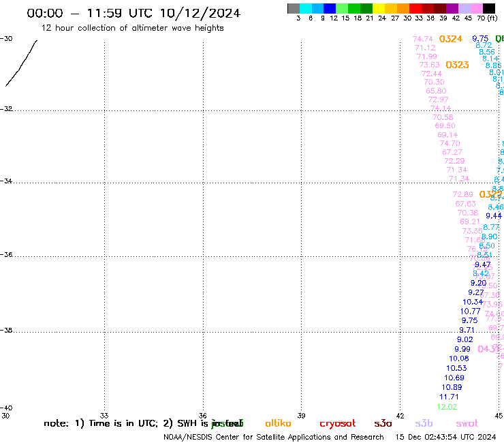Viewport: 504px width, 443px height.
Task: Click the pink value 72.97
Action: [x=438, y=100]
